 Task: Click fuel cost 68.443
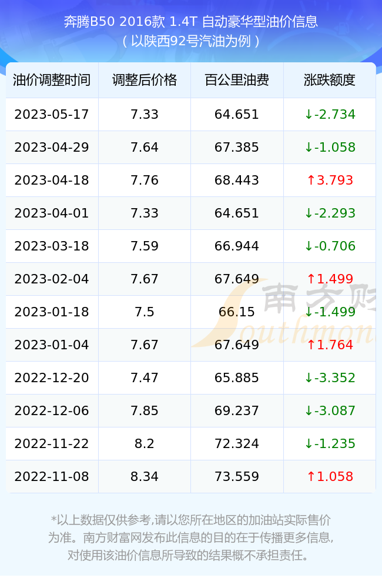tap(237, 181)
